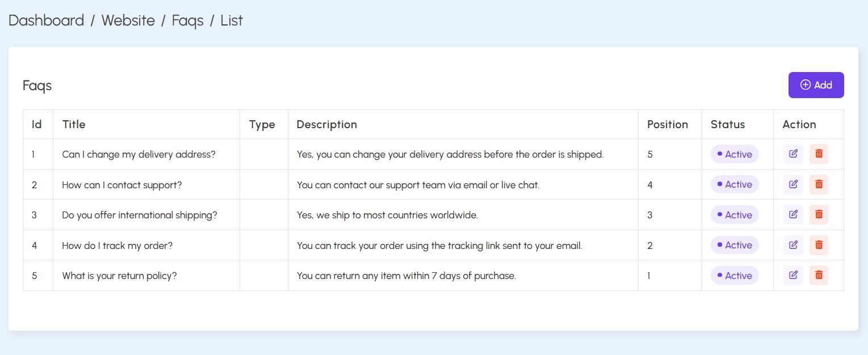Go to Dashboard in the breadcrumb
This screenshot has height=355, width=868.
tap(46, 20)
